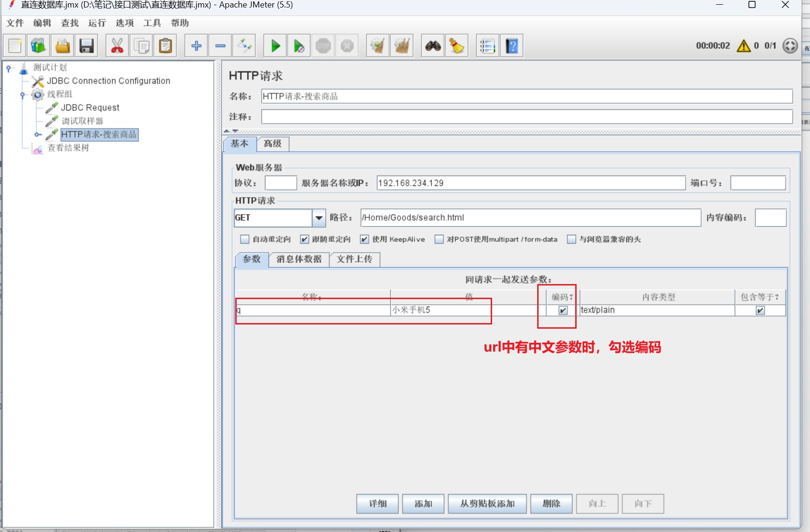Click the warning triangle log icon
The width and height of the screenshot is (810, 532).
tap(744, 46)
